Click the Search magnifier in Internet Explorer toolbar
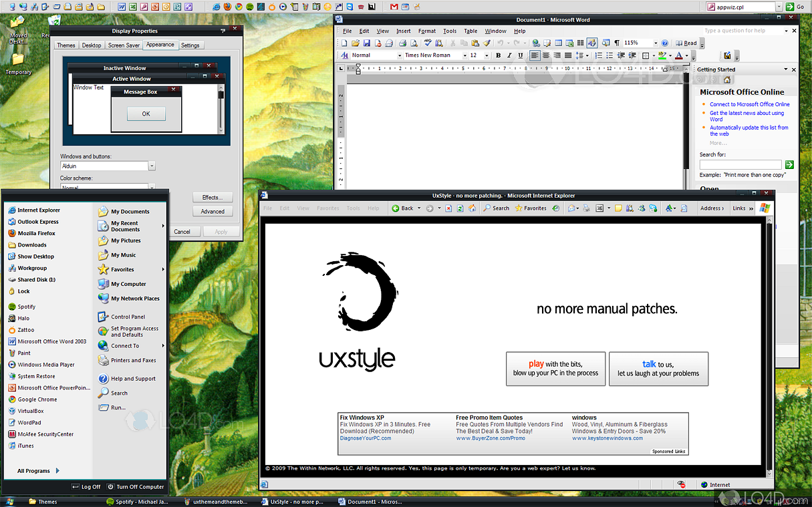 [x=487, y=208]
